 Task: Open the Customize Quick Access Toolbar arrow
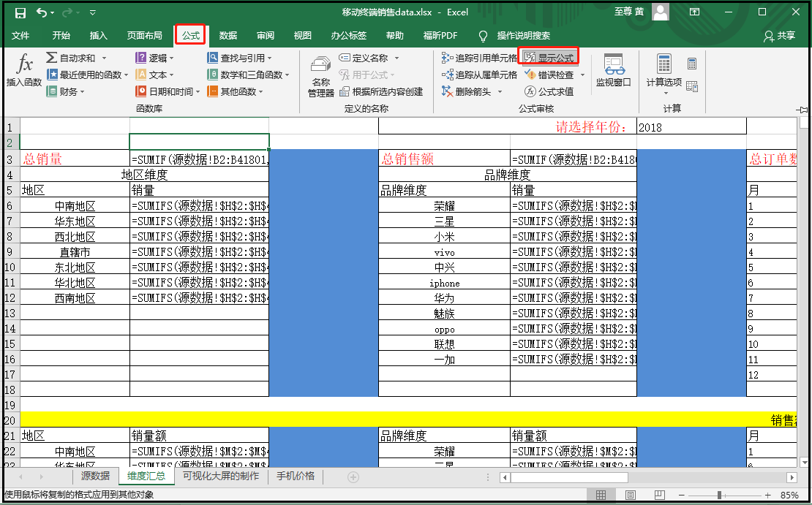coord(92,12)
